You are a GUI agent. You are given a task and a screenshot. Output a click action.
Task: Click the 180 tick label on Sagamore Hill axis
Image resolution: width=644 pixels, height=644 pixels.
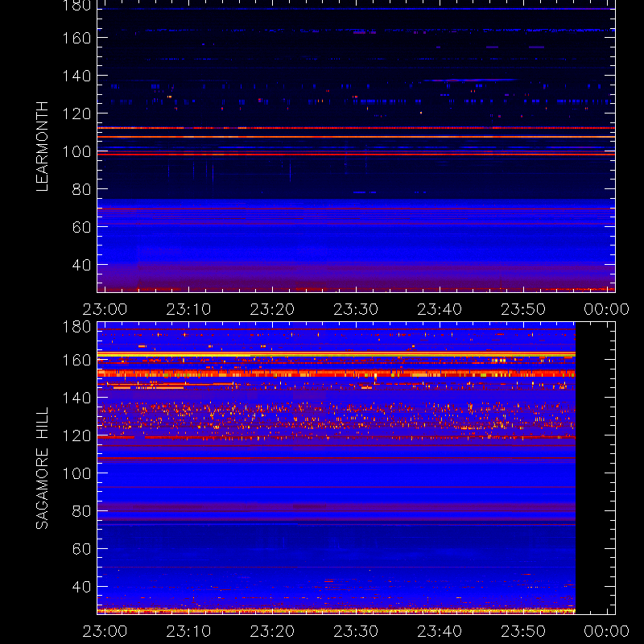[x=76, y=327]
